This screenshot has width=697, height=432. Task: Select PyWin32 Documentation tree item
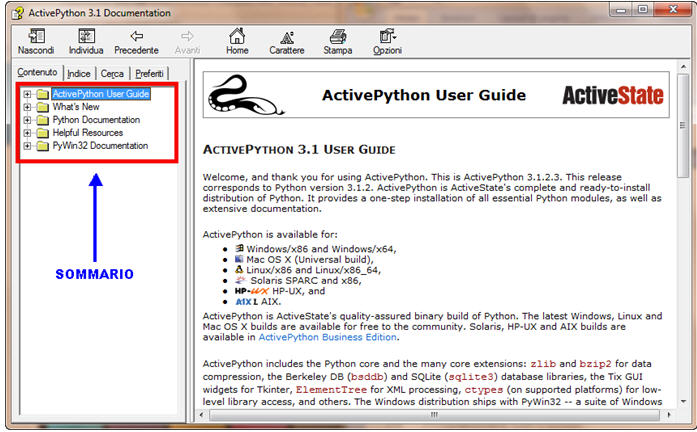pyautogui.click(x=100, y=145)
